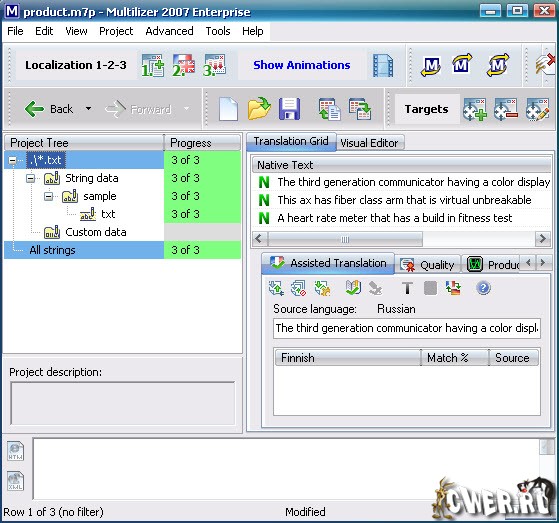
Task: Collapse the String data tree node
Action: pos(31,178)
